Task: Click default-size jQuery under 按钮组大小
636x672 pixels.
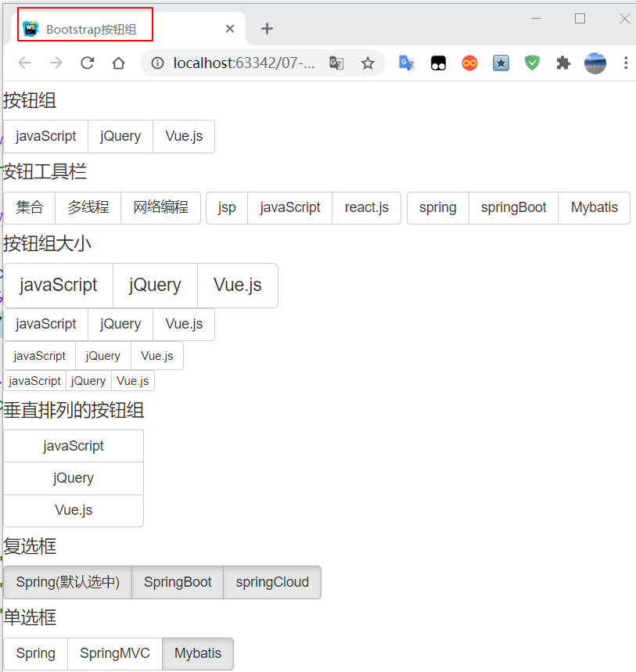Action: (x=120, y=325)
